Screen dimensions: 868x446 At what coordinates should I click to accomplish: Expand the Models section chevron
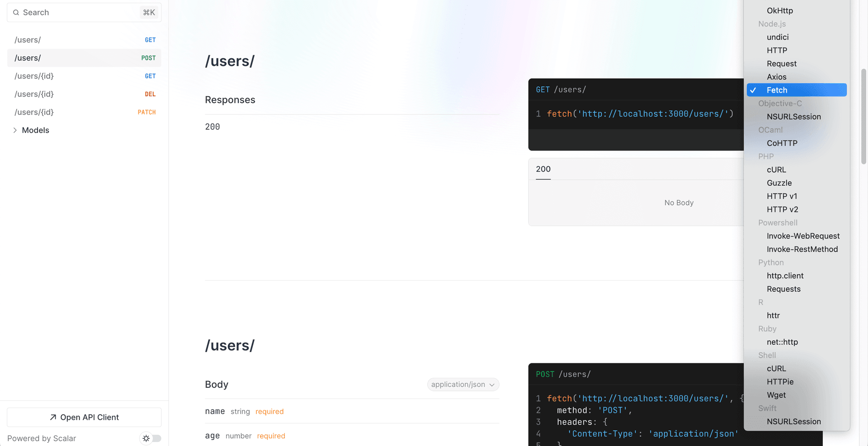click(x=15, y=130)
